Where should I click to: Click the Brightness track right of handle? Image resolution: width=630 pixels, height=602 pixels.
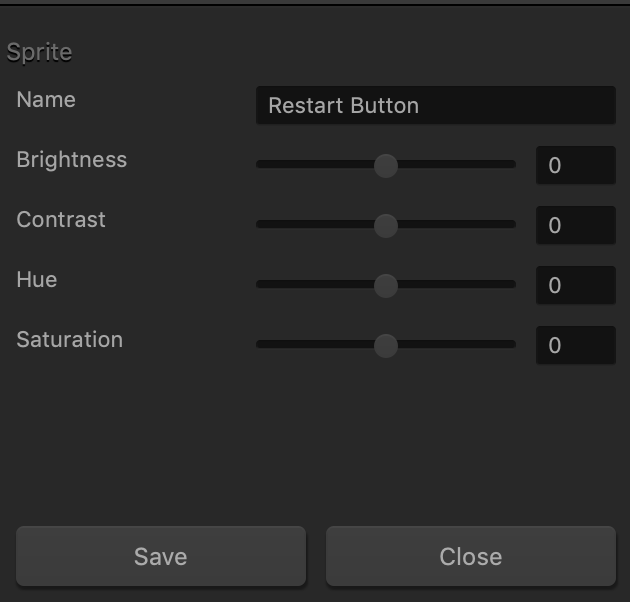(x=457, y=164)
